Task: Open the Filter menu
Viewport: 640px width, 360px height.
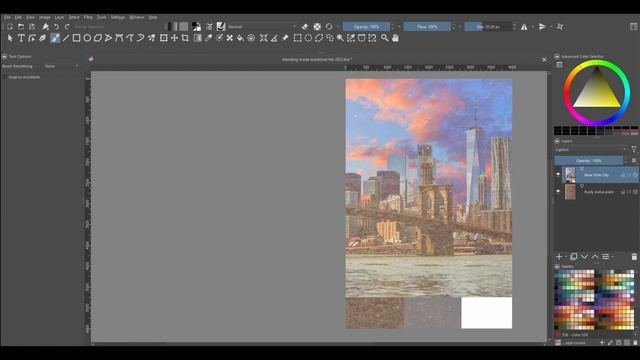Action: (x=88, y=18)
